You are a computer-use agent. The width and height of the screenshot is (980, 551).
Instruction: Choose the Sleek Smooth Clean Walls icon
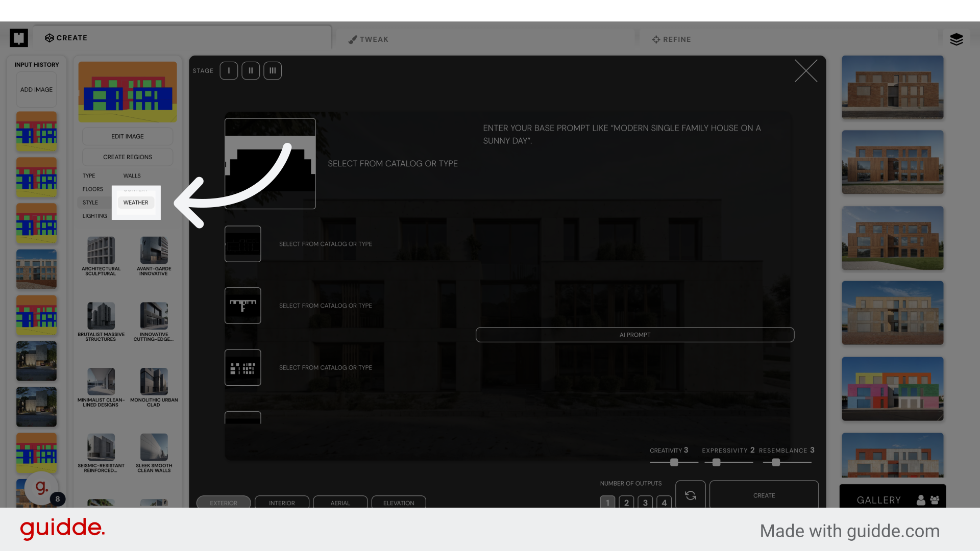(154, 447)
